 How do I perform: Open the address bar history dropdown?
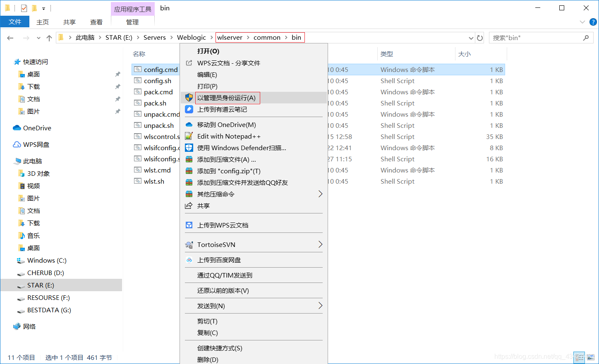pyautogui.click(x=471, y=38)
